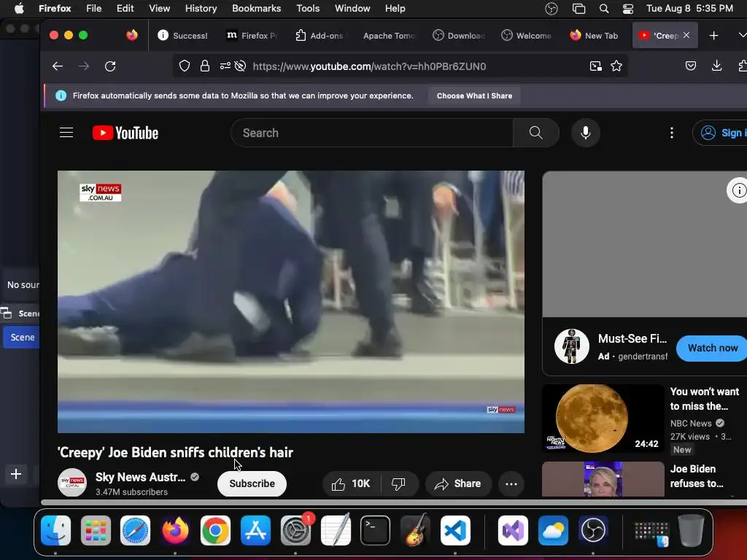Open Visual Studio Code from the Dock
Viewport: 747px width, 560px height.
[x=455, y=530]
